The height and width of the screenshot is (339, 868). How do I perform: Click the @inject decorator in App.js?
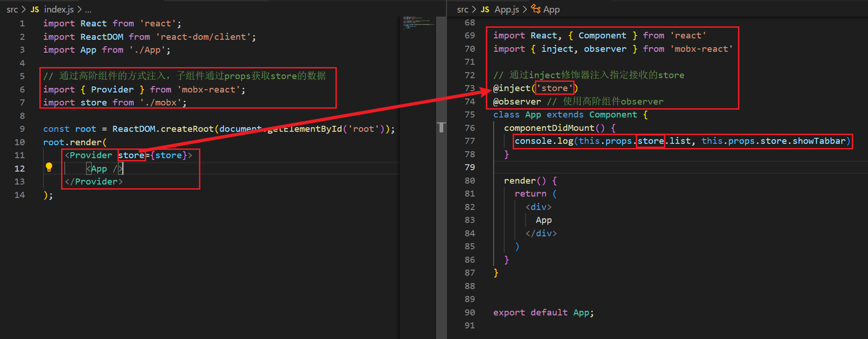512,88
